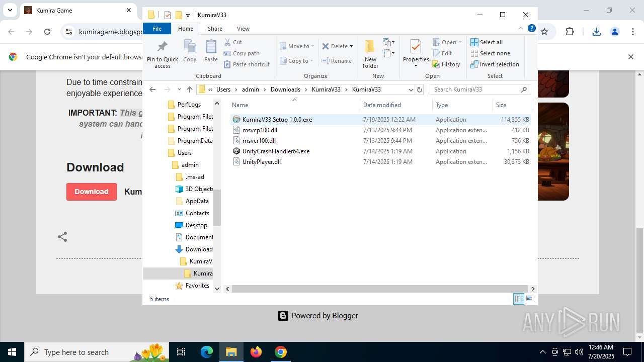Click the Paste icon in ribbon
The image size is (644, 362).
211,51
